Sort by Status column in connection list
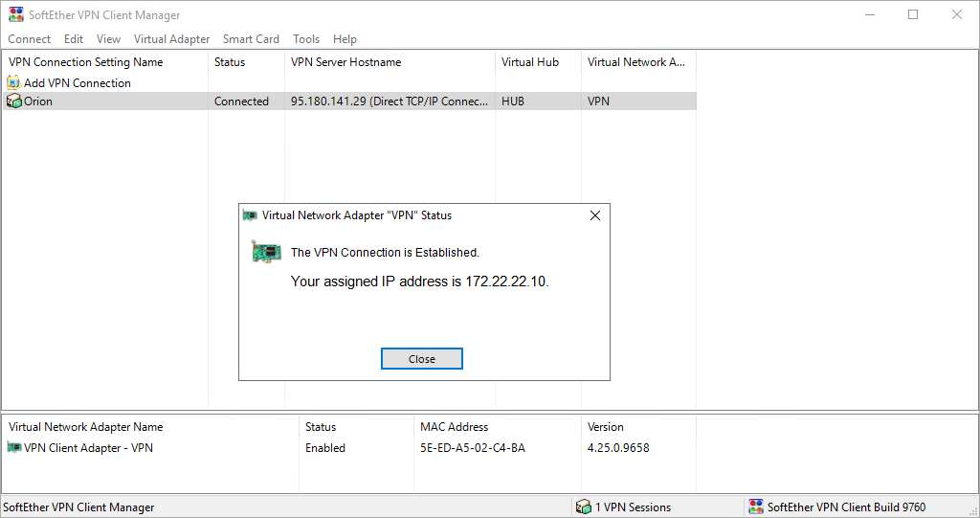 click(246, 62)
